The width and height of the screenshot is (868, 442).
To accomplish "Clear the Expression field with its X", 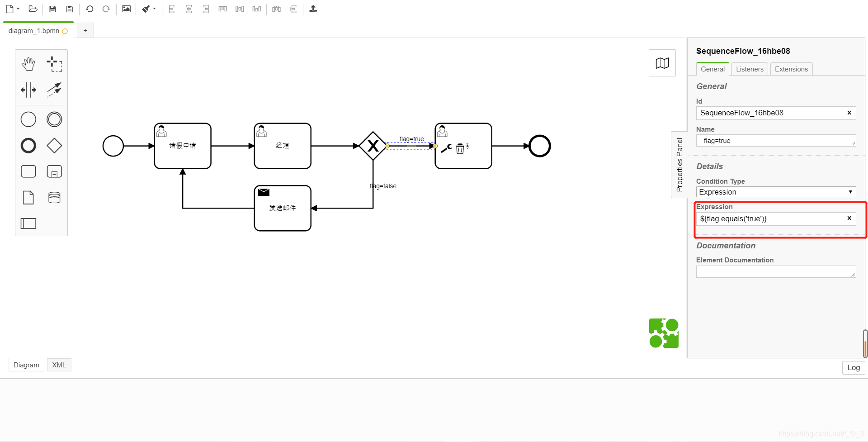I will [849, 218].
